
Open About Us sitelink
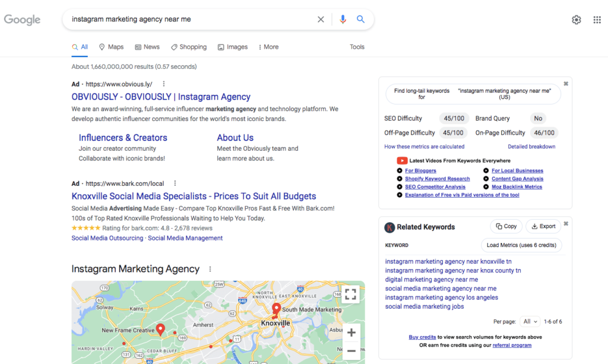235,138
